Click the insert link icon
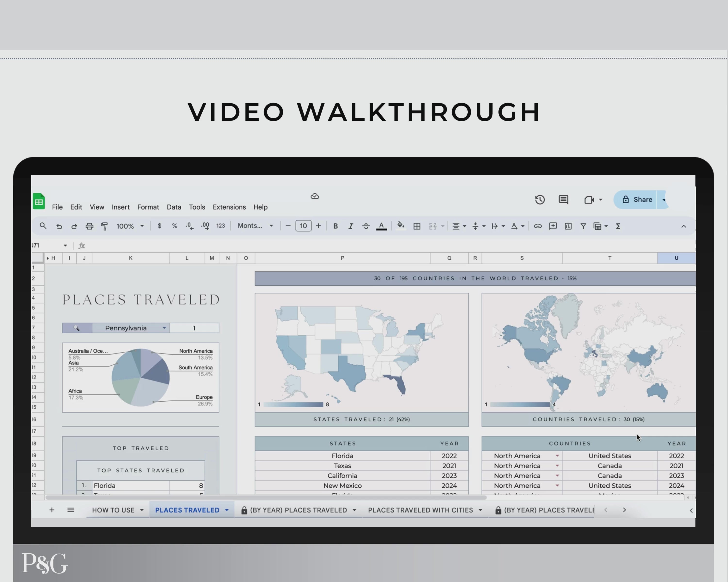This screenshot has height=582, width=728. [x=538, y=226]
